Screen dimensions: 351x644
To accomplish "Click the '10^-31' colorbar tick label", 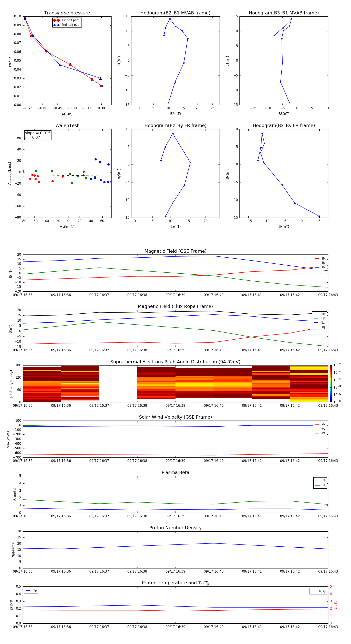I will 337,402.
